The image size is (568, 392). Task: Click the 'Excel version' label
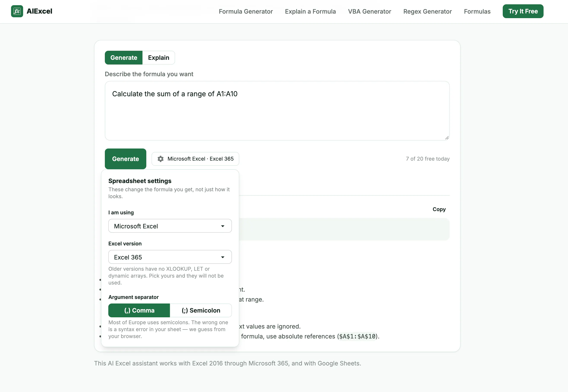[x=125, y=244]
